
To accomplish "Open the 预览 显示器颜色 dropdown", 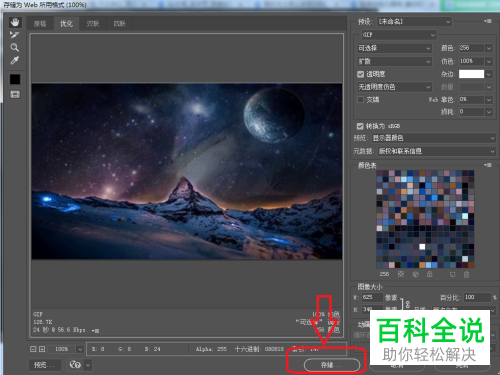I will [x=434, y=138].
